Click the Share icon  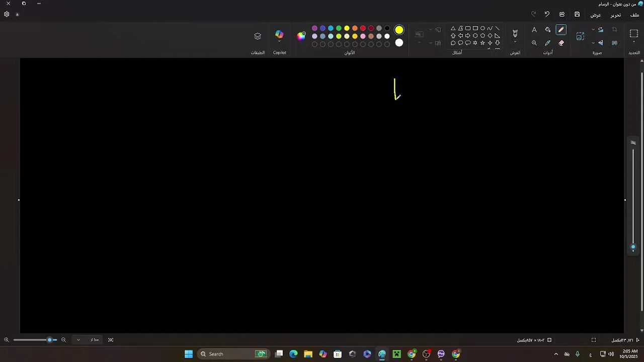pos(562,15)
